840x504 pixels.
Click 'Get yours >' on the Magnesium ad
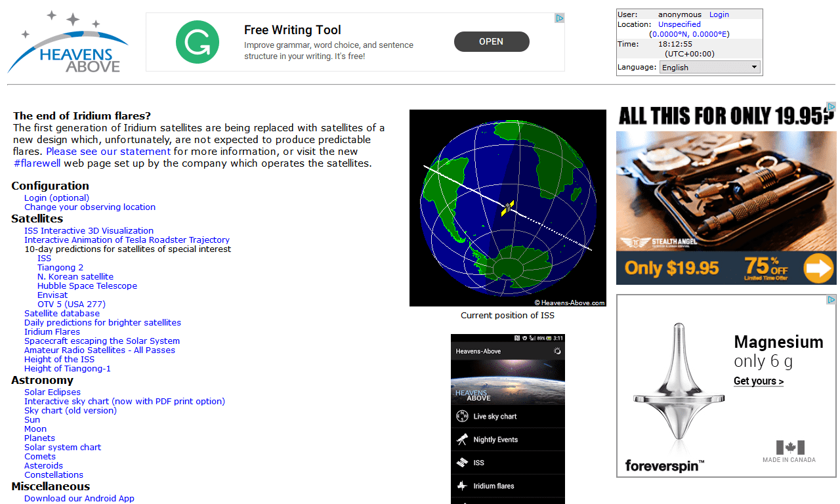[759, 381]
